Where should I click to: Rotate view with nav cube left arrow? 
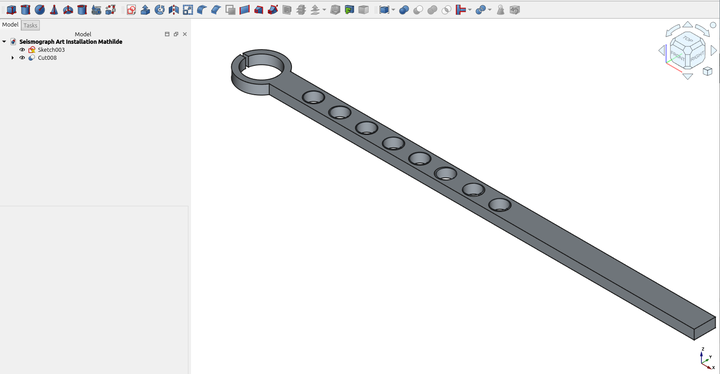(662, 50)
